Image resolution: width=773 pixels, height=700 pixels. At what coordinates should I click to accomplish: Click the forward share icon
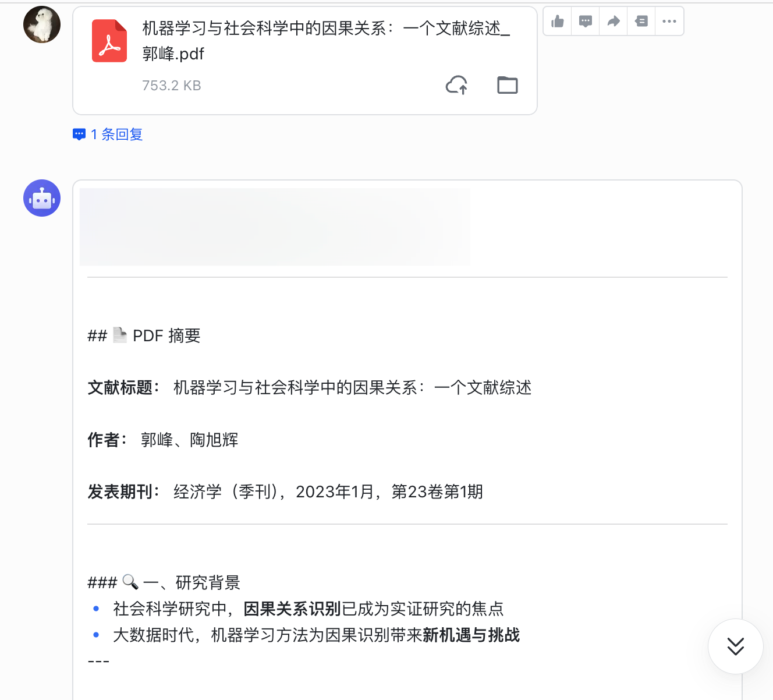pyautogui.click(x=613, y=21)
